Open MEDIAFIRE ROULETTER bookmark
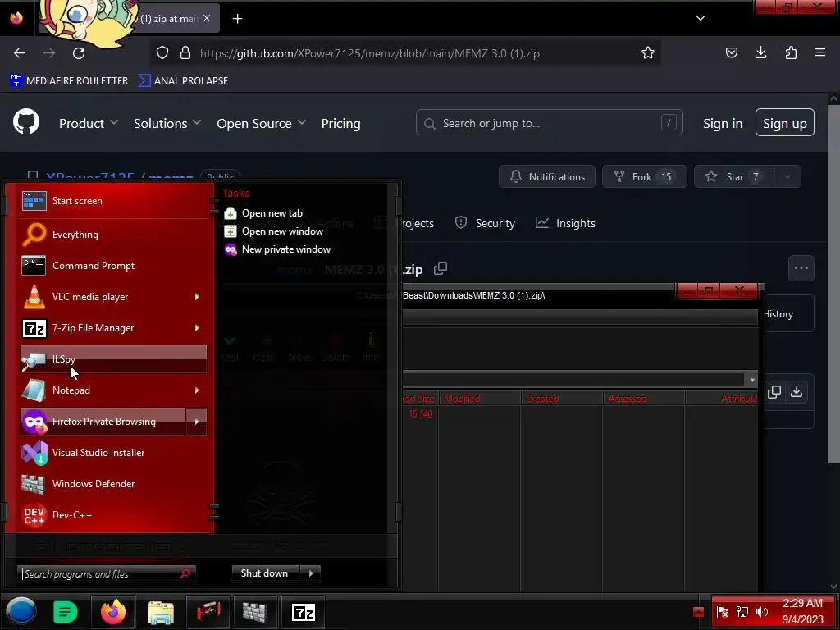The width and height of the screenshot is (840, 630). click(x=69, y=81)
